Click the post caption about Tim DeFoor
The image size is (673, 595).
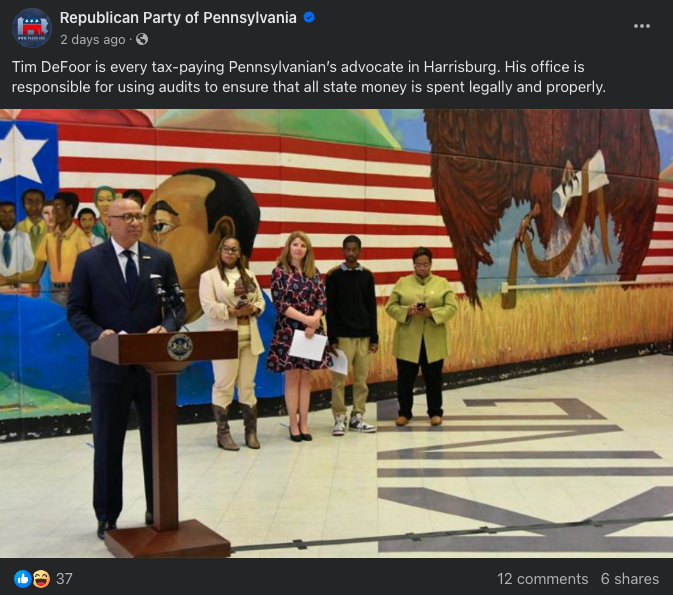click(309, 77)
